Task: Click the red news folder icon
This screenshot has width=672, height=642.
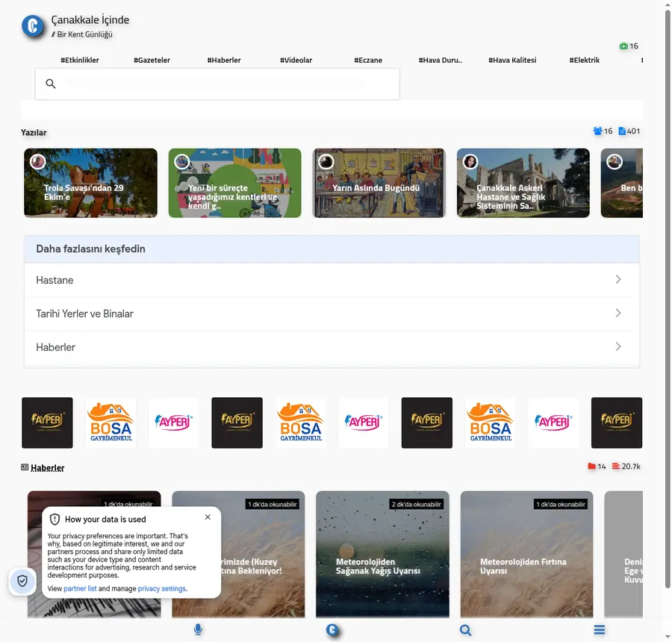Action: [591, 467]
